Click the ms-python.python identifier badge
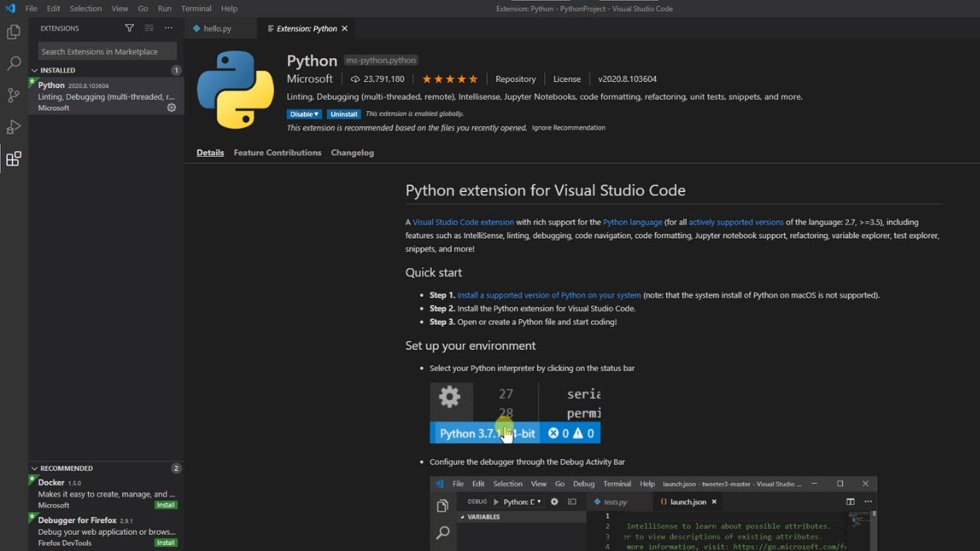980x551 pixels. [381, 60]
